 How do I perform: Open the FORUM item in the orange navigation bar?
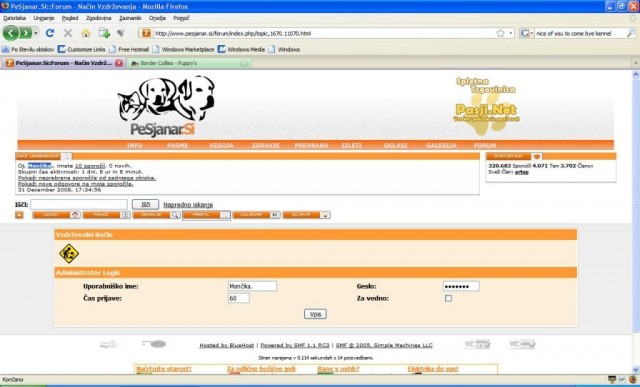coord(485,145)
